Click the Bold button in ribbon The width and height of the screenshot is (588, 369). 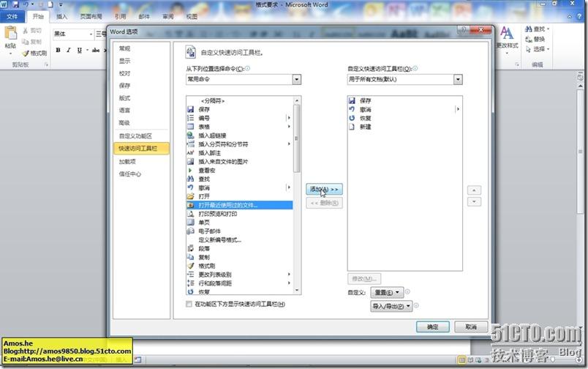point(58,50)
